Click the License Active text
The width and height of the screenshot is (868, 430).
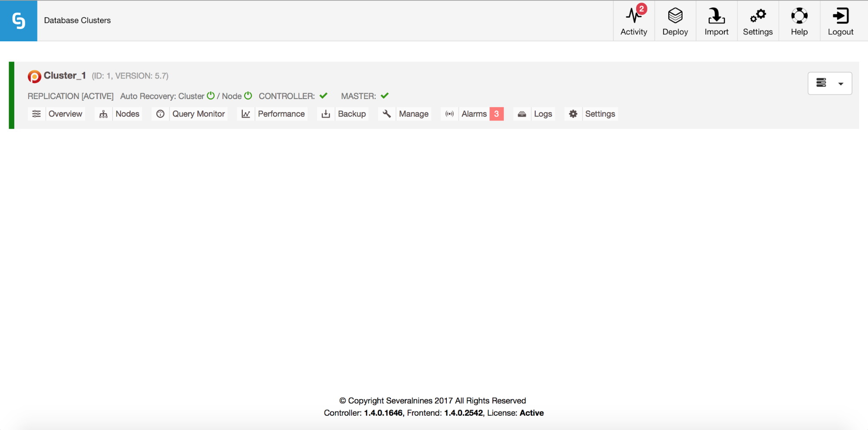[x=515, y=413]
